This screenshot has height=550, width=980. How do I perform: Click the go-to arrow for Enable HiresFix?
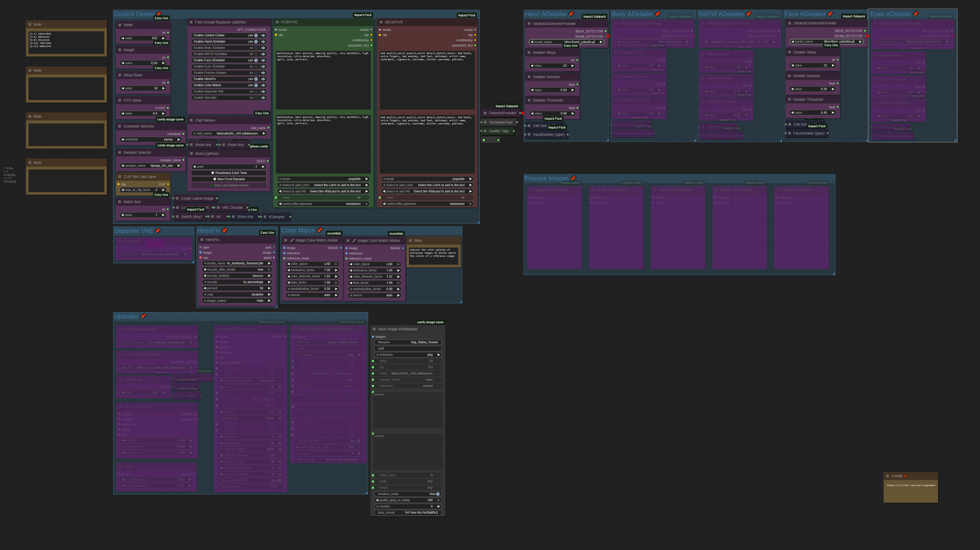(x=263, y=79)
